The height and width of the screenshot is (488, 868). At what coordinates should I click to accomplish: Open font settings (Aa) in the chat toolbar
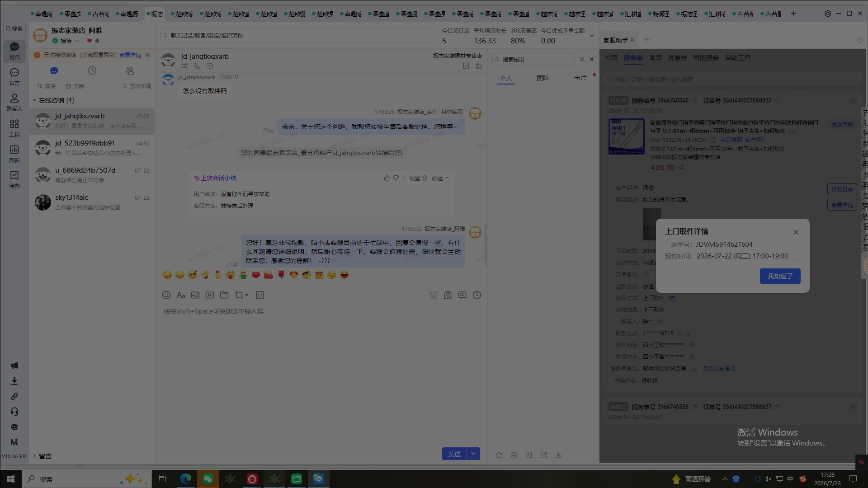181,295
